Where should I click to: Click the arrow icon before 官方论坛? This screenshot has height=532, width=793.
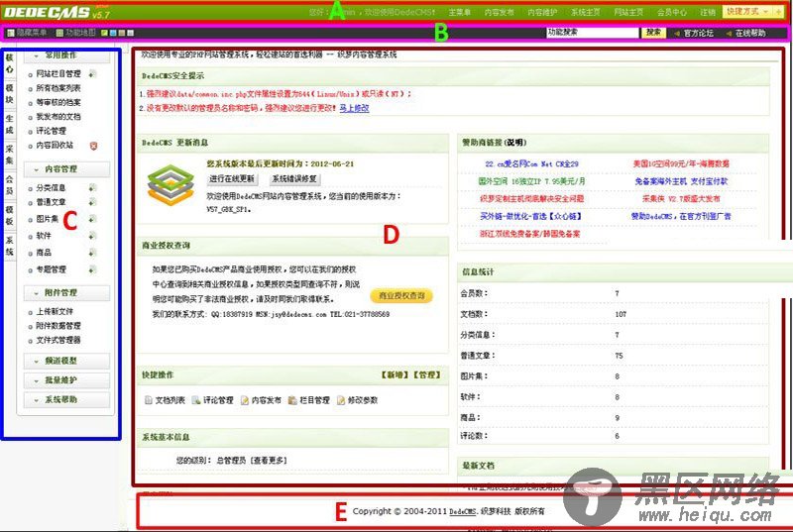[x=677, y=34]
